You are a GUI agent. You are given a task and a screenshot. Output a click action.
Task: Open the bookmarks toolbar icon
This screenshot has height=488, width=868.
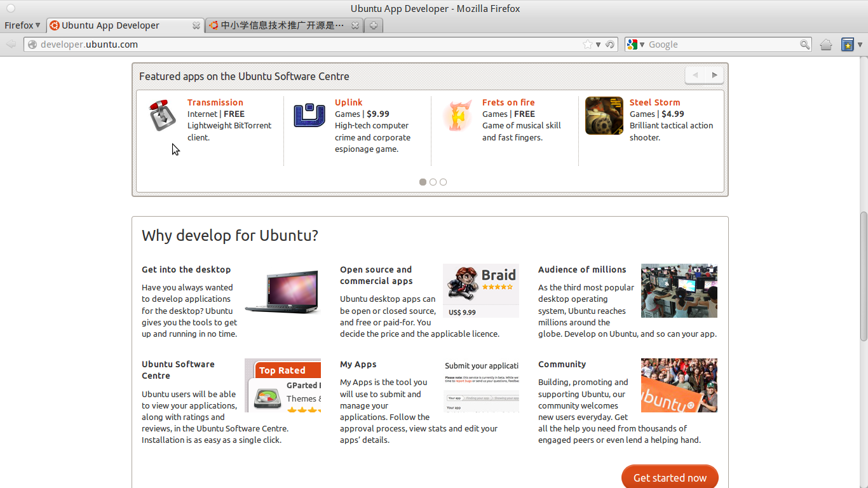[x=847, y=44]
